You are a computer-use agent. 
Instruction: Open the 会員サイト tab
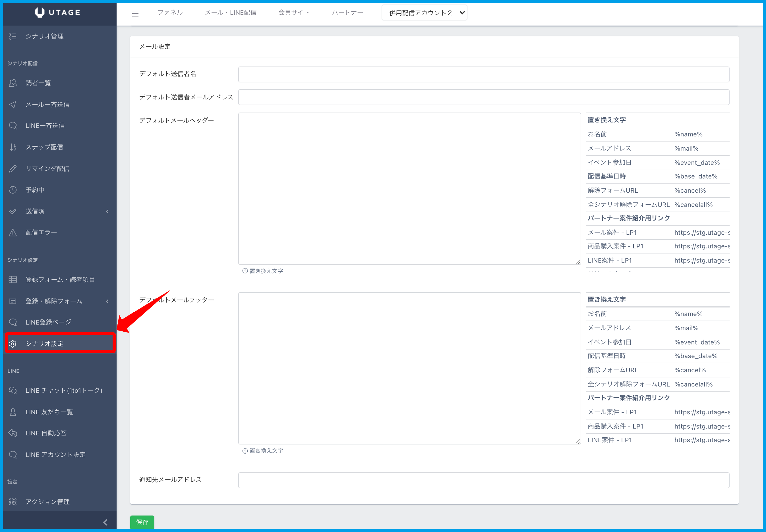pyautogui.click(x=294, y=13)
